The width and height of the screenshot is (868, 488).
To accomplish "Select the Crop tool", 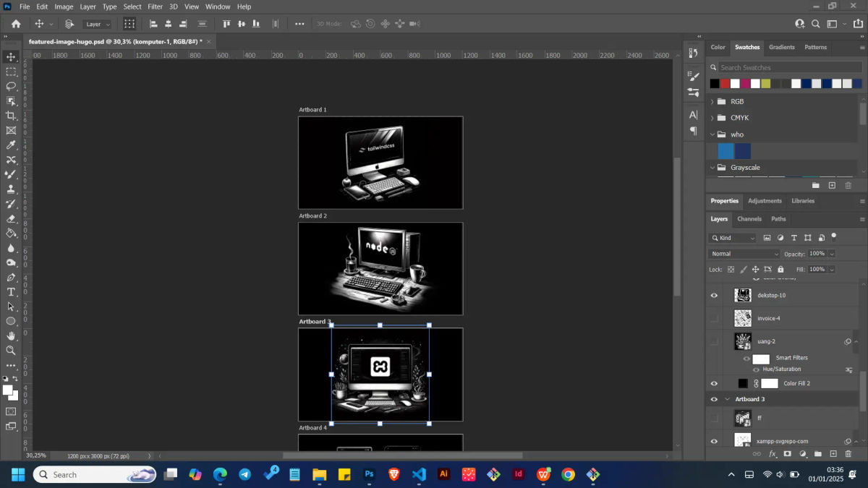I will pos(11,116).
